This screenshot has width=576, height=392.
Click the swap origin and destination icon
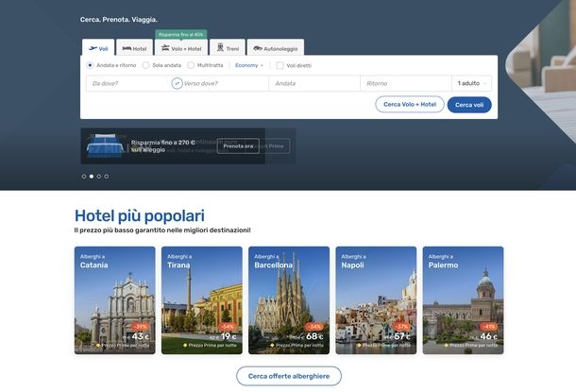[x=177, y=83]
